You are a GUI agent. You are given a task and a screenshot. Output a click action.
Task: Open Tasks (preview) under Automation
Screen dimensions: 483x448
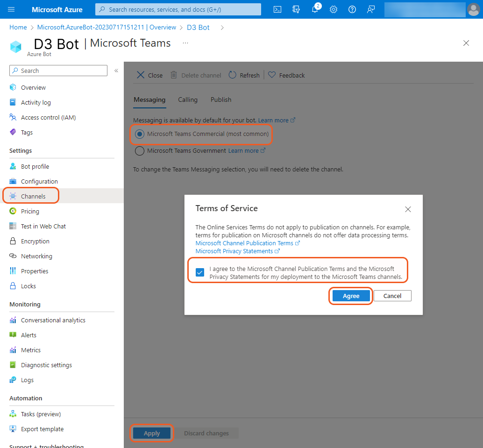pos(41,414)
